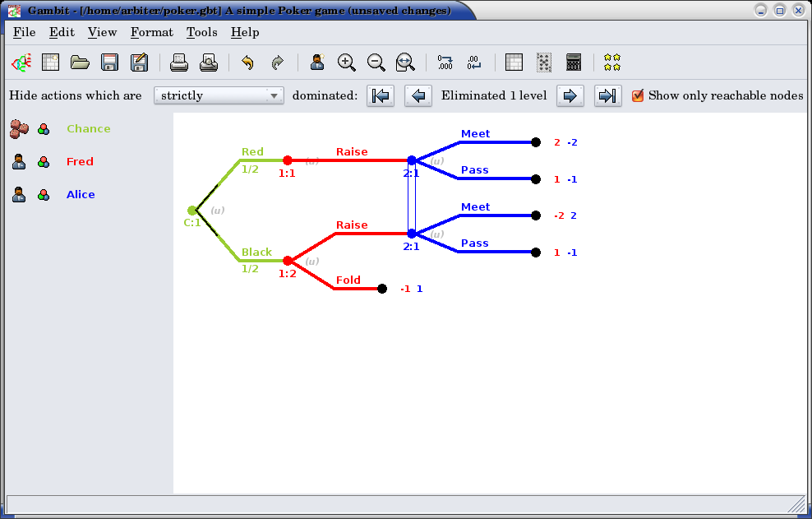Click the zoom out magnifier icon
Image resolution: width=812 pixels, height=519 pixels.
376,63
